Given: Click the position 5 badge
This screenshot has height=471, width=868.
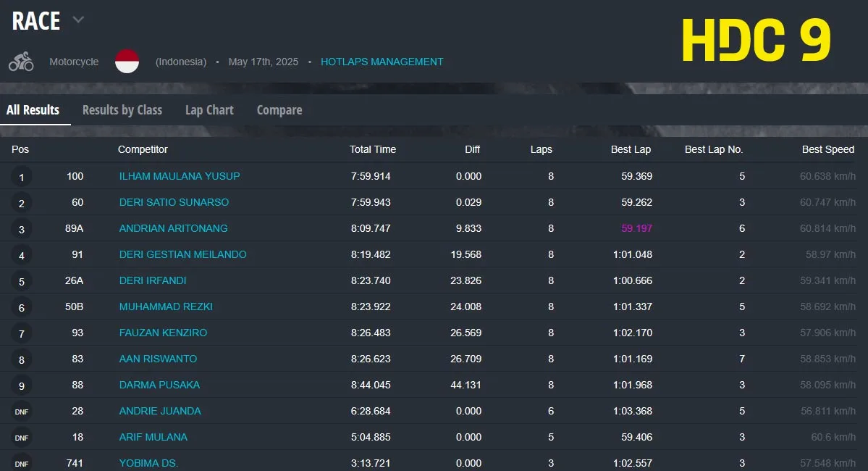Looking at the screenshot, I should [22, 281].
